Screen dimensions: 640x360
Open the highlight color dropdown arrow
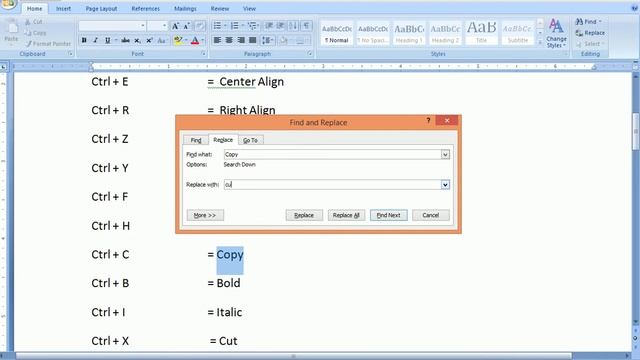(x=186, y=40)
